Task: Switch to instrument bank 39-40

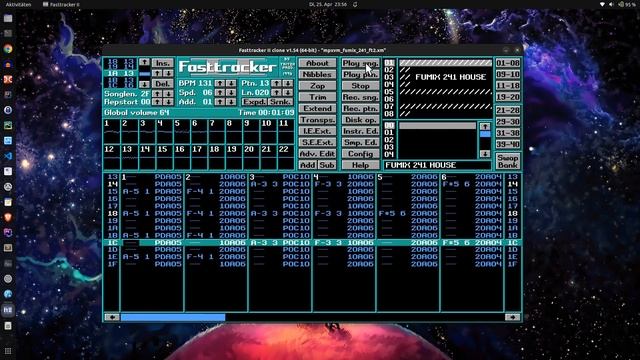Action: [508, 144]
